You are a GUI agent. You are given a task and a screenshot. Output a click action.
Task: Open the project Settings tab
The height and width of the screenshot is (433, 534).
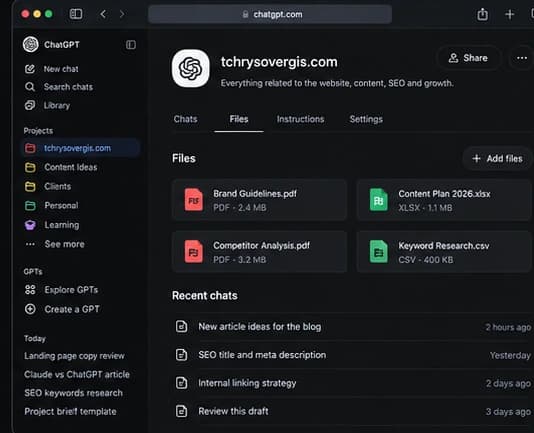[366, 119]
